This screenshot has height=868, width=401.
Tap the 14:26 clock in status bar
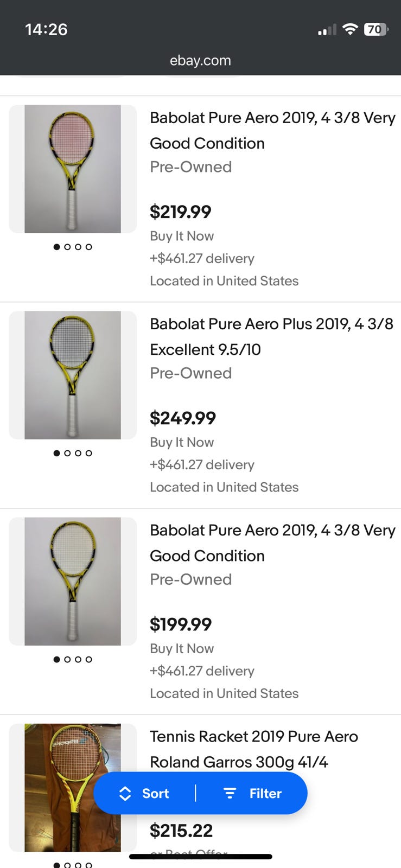tap(46, 29)
